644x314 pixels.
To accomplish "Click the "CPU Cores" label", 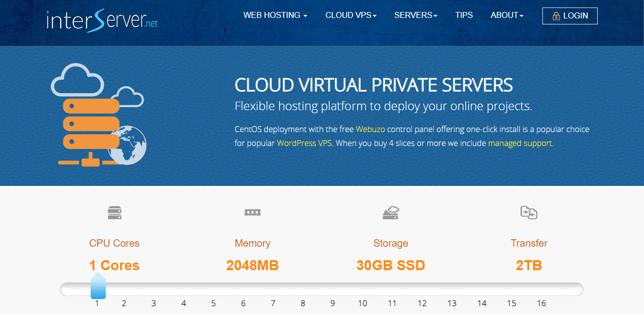I will click(x=115, y=243).
